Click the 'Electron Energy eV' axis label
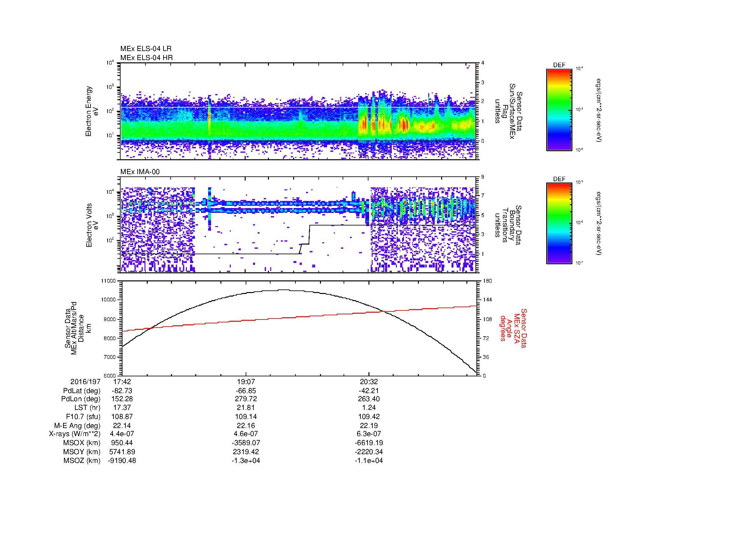Viewport: 756px width, 534px height. 92,111
